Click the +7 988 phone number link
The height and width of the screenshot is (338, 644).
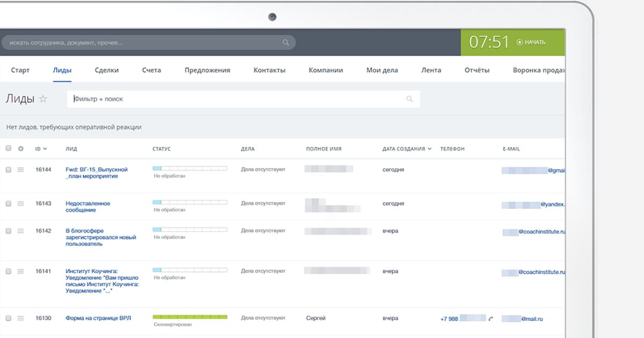point(463,319)
